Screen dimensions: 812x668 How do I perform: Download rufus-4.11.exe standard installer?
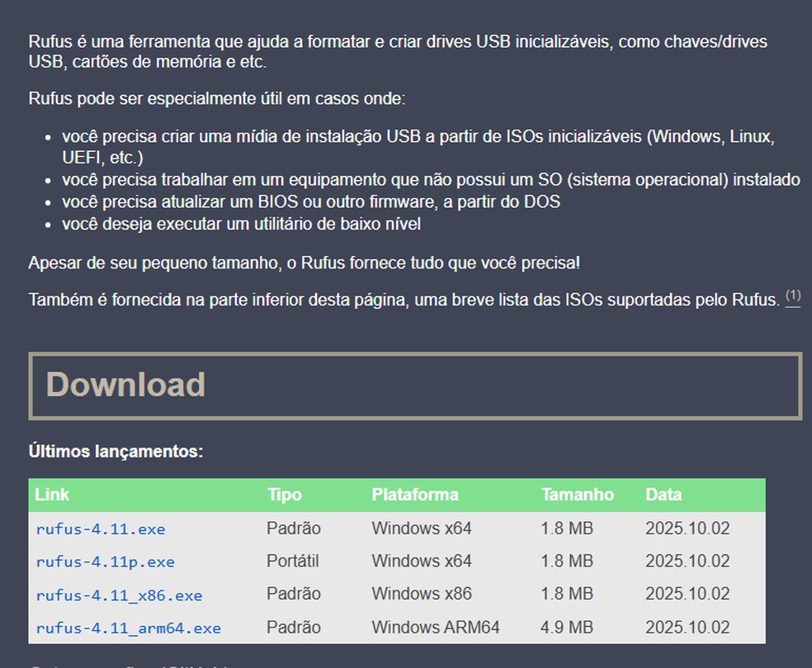click(x=101, y=529)
